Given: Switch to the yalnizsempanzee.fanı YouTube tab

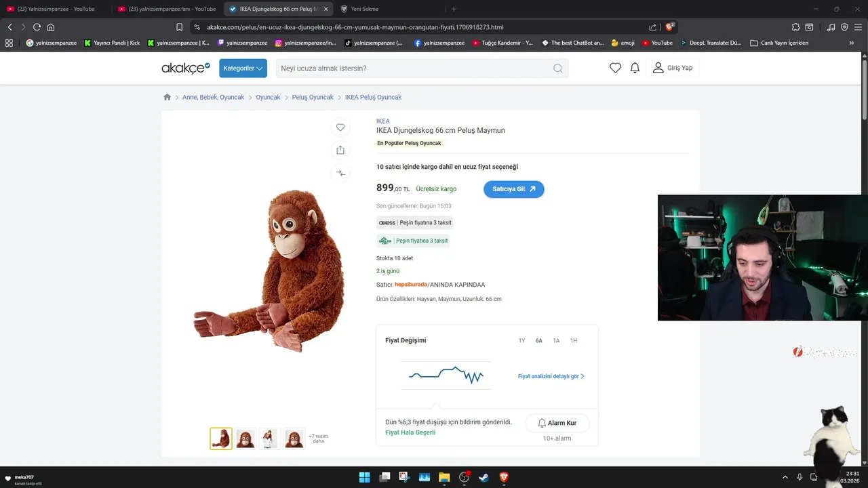Looking at the screenshot, I should click(x=167, y=9).
